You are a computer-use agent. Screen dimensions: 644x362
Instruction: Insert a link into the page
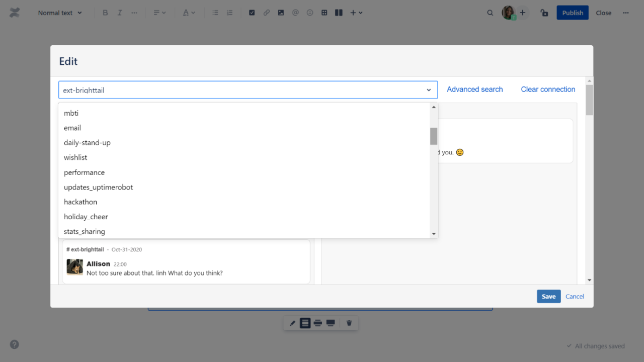click(x=266, y=12)
